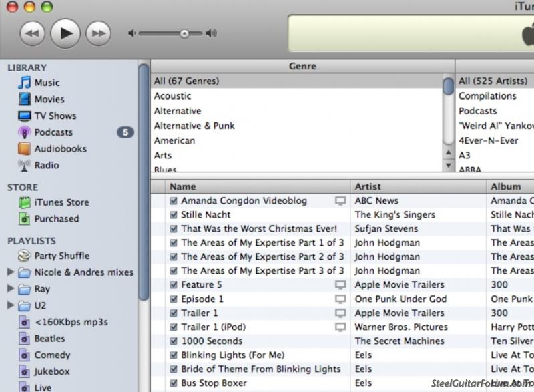The height and width of the screenshot is (392, 534).
Task: Uncheck the Stille Nacht checkbox
Action: pyautogui.click(x=174, y=215)
